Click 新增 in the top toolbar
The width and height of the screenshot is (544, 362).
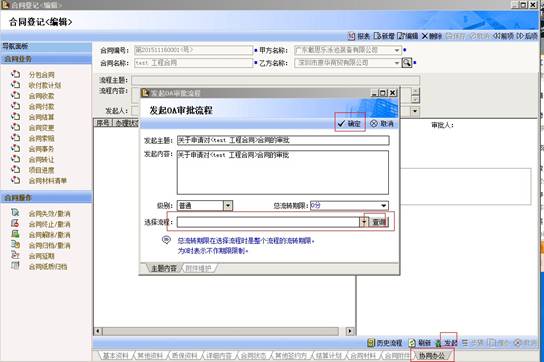coord(384,36)
